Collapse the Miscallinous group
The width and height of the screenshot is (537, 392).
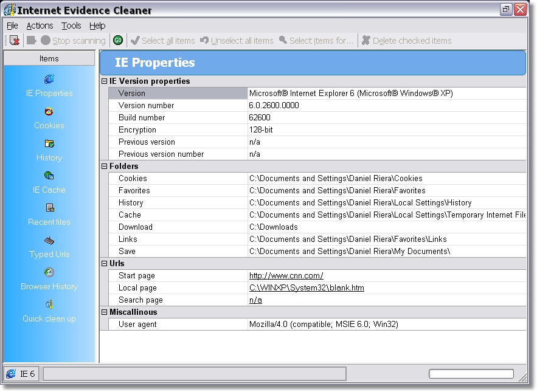click(105, 312)
